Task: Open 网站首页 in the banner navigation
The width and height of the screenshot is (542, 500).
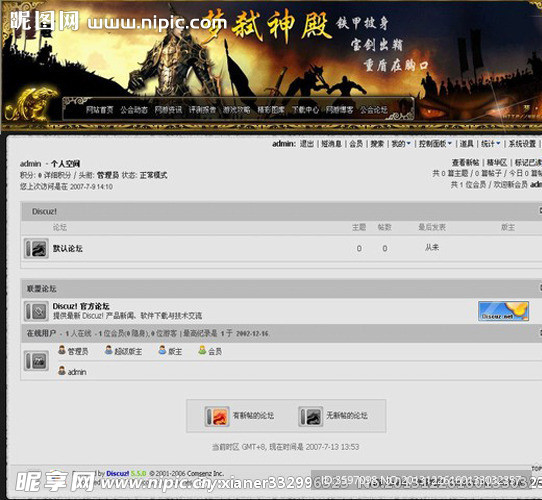Action: [100, 110]
